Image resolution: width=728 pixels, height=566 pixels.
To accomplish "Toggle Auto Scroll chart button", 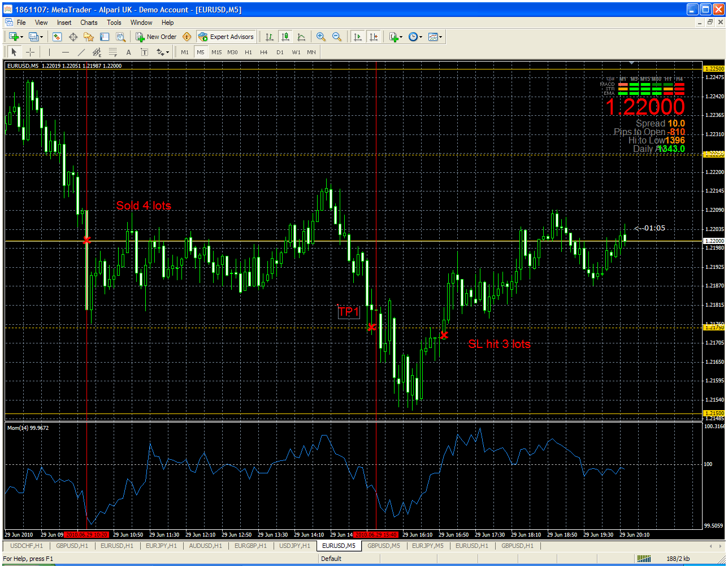I will click(x=357, y=37).
